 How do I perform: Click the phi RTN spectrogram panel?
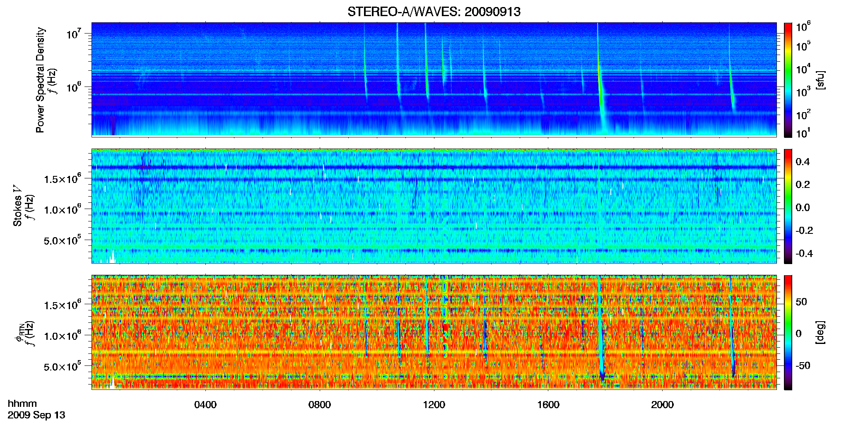point(434,332)
